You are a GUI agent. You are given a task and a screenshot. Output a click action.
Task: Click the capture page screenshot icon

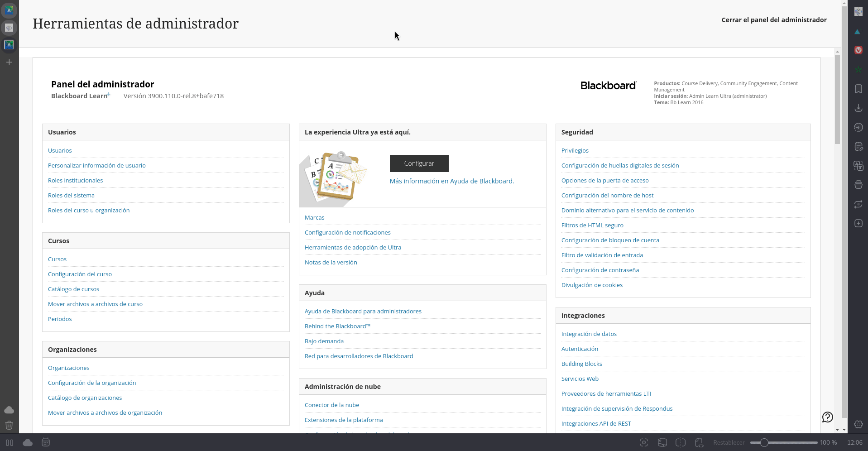click(x=644, y=442)
